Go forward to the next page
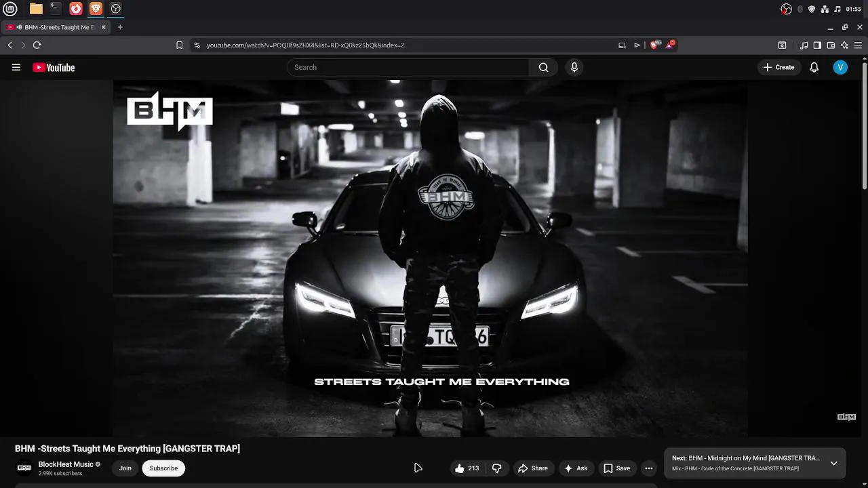 click(23, 45)
